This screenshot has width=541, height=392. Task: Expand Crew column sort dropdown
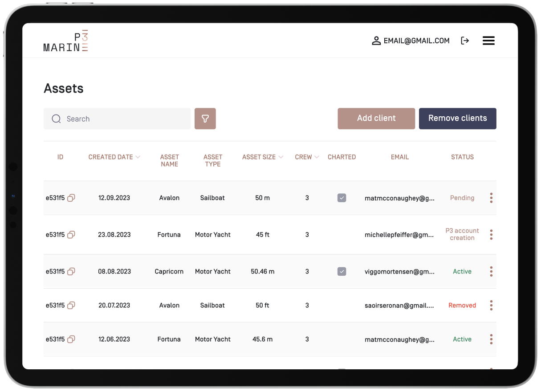[317, 157]
